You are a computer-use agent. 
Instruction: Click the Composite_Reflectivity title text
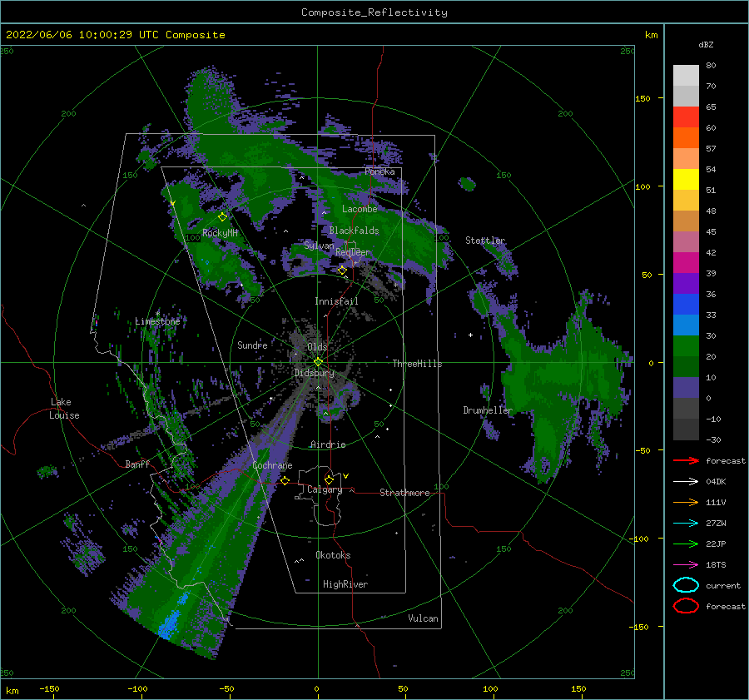click(x=374, y=12)
